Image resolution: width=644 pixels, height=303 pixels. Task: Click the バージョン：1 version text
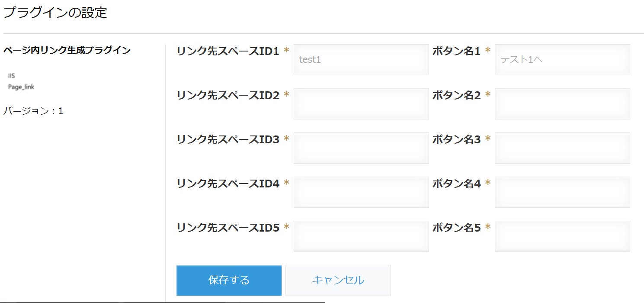33,111
